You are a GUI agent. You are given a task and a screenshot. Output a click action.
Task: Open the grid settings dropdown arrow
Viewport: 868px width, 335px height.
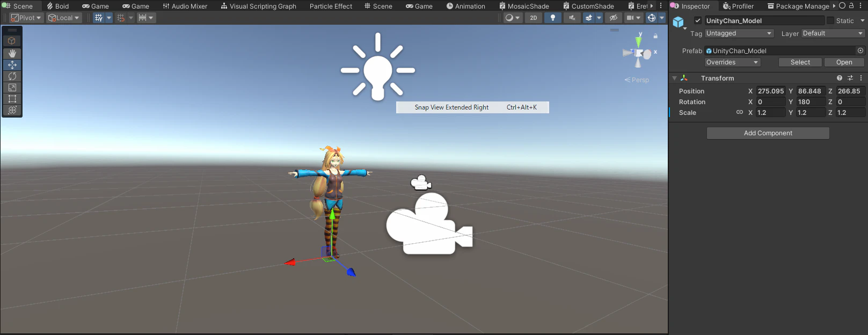coord(109,18)
